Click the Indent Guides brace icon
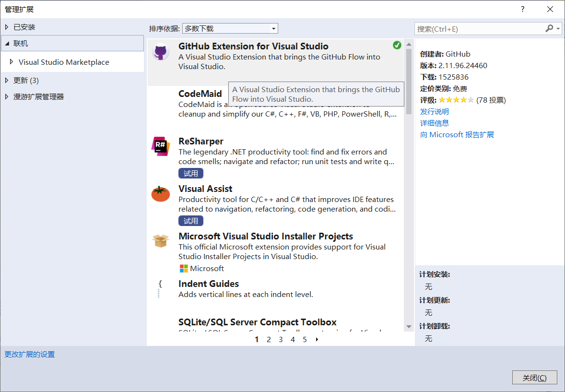 [160, 288]
